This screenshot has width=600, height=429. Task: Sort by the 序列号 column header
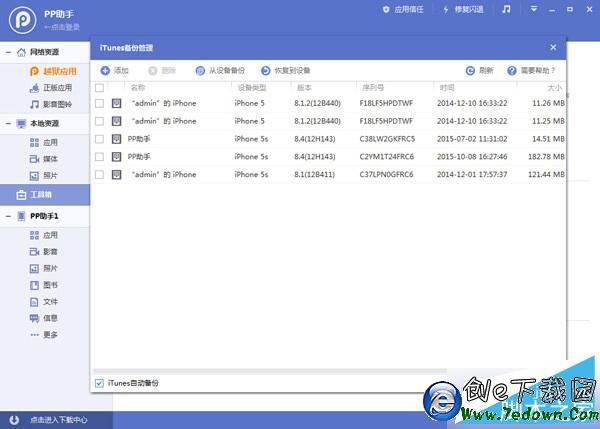373,88
